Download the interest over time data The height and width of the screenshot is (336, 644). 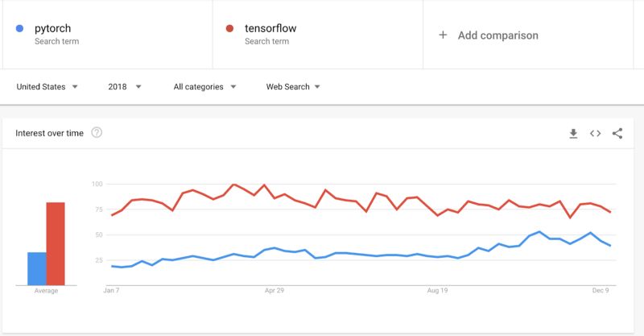pyautogui.click(x=573, y=134)
